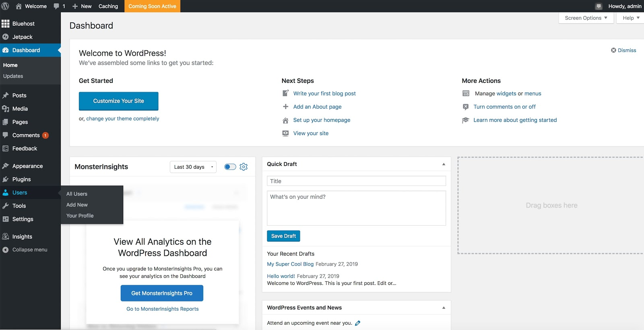Click the What's on your mind text area
Image resolution: width=644 pixels, height=330 pixels.
[356, 208]
